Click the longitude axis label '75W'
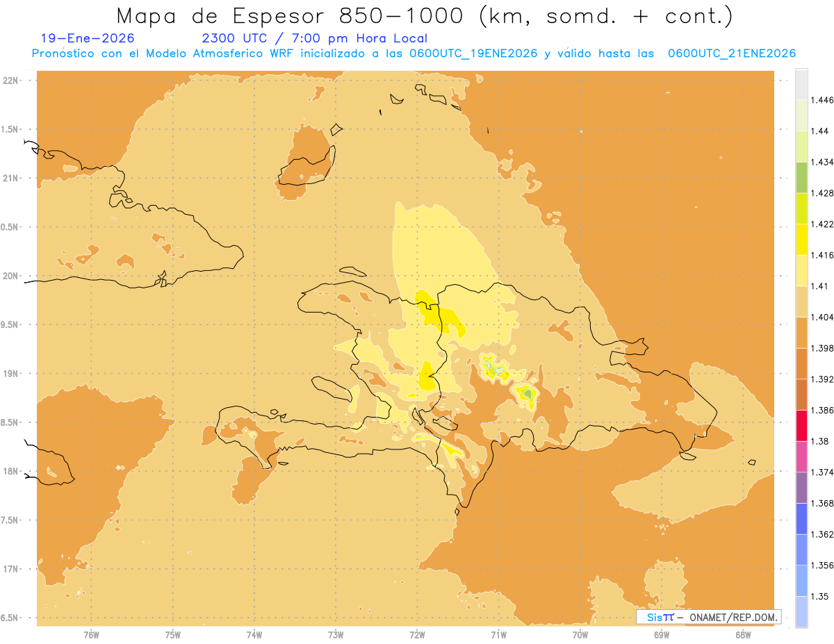 172,634
